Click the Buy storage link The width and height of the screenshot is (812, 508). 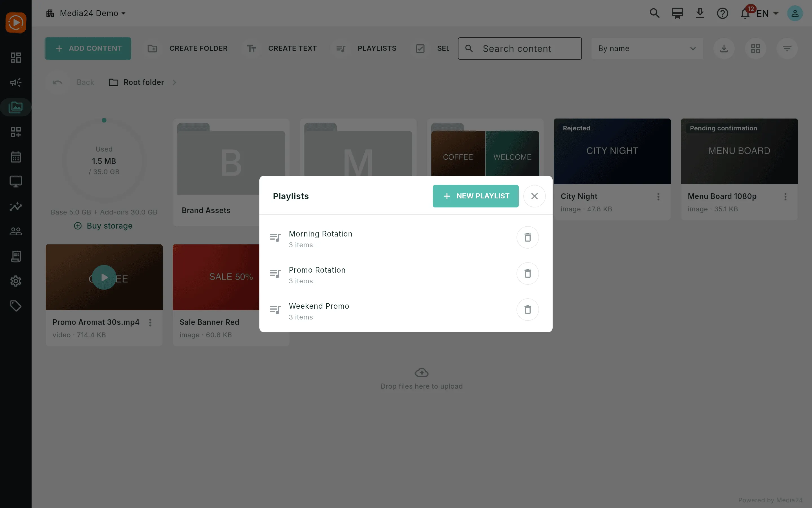pyautogui.click(x=103, y=226)
